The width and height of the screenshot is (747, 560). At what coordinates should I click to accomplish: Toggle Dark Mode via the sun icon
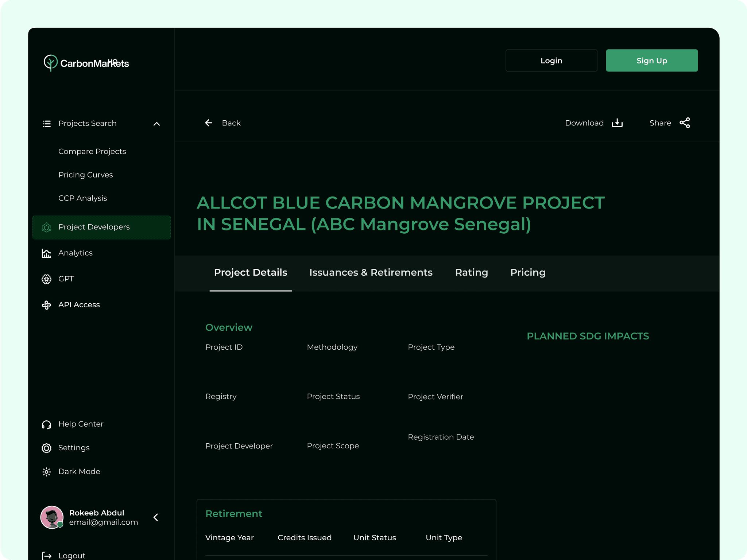coord(46,472)
